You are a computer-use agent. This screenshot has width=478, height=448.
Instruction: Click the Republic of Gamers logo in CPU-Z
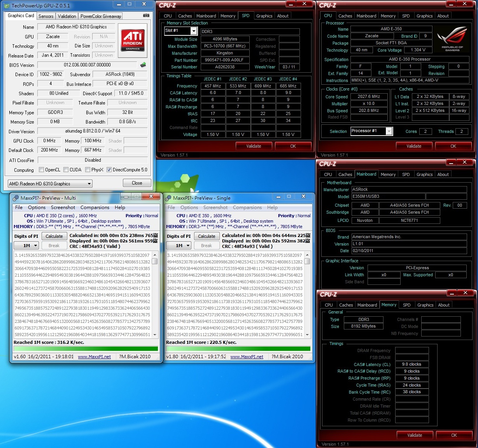pyautogui.click(x=452, y=39)
